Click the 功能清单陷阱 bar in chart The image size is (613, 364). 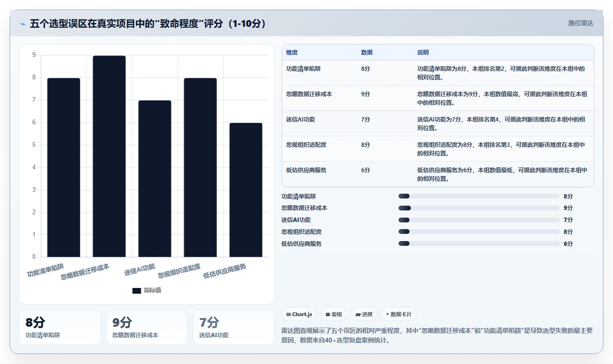(64, 167)
